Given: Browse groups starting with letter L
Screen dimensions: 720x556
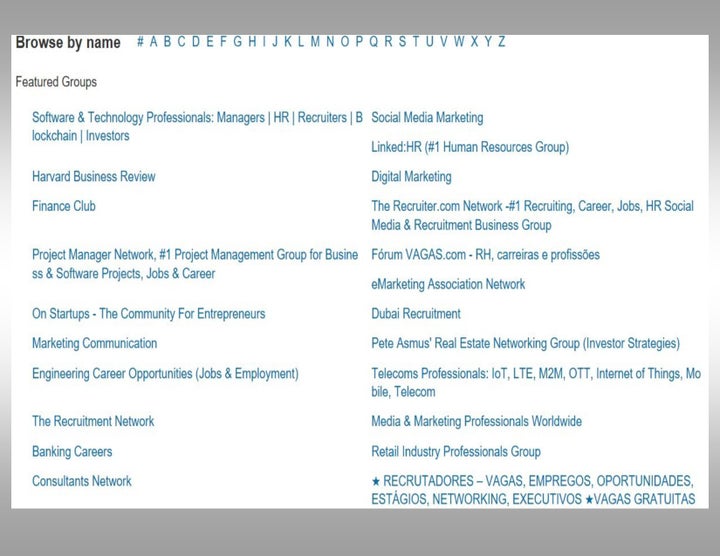Looking at the screenshot, I should [301, 42].
